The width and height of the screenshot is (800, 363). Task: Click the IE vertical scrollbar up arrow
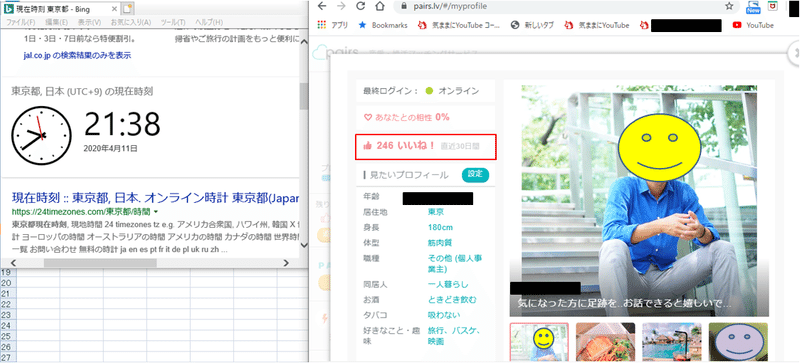tap(304, 43)
